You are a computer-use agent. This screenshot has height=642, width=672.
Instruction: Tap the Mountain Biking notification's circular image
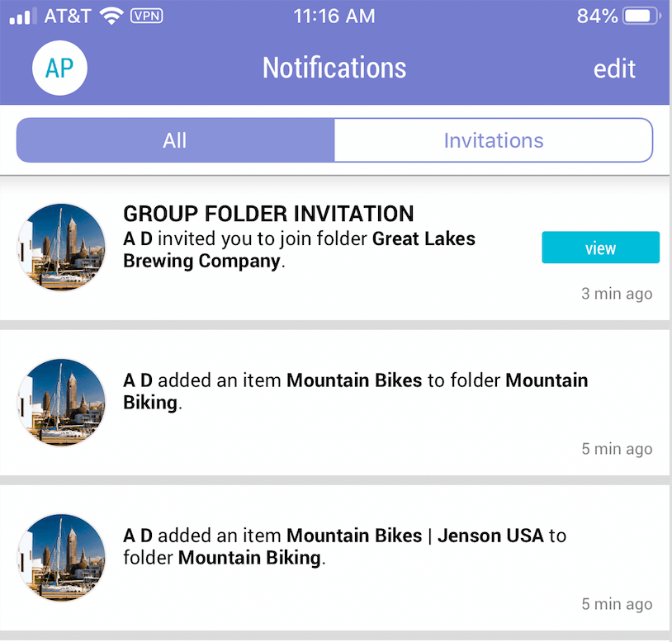tap(61, 403)
